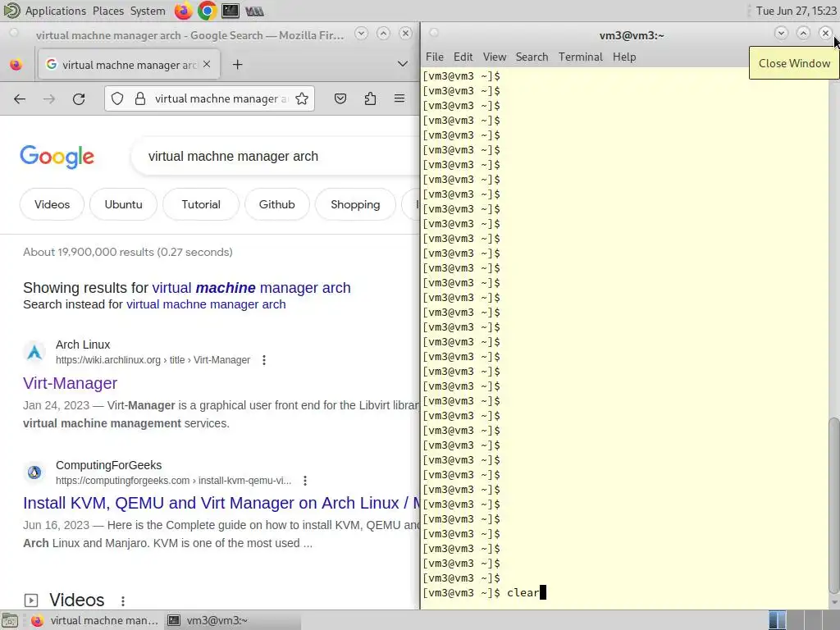This screenshot has width=840, height=630.
Task: Minimize the Firefox window
Action: 361,33
